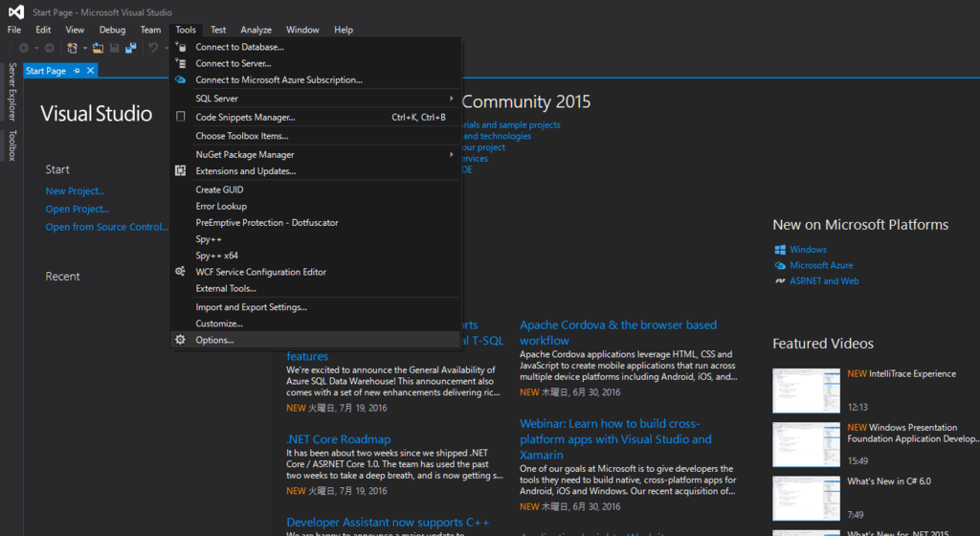Click the Connect to Database icon
Viewport: 980px width, 536px height.
[181, 47]
